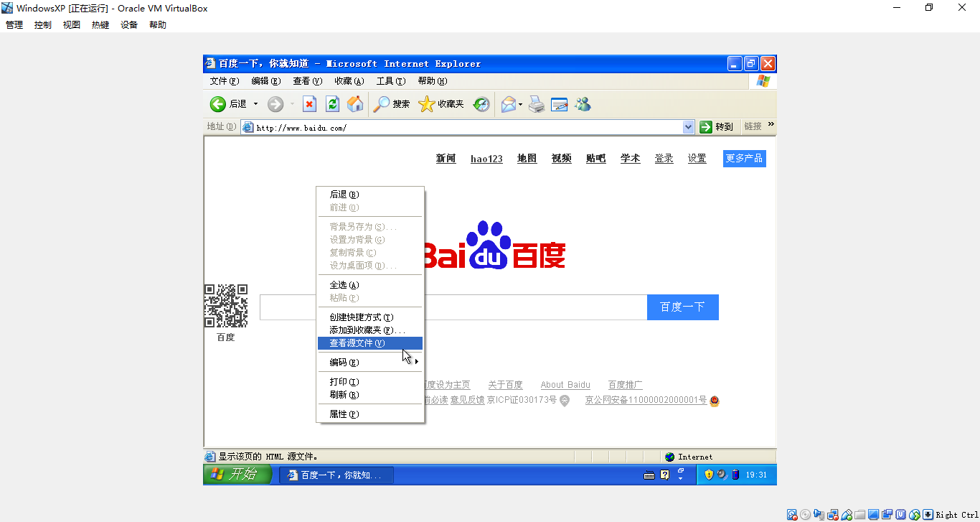
Task: Open the 查看 menu in IE menu bar
Action: pos(306,80)
